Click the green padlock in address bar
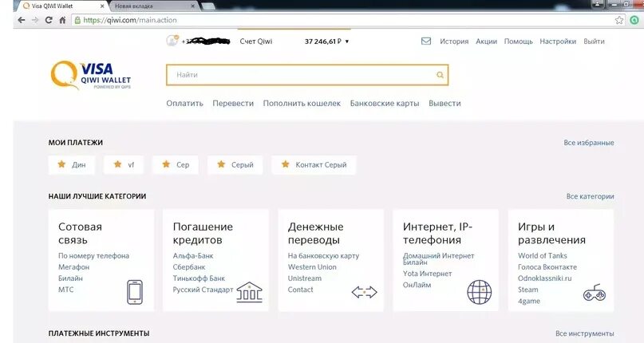 (77, 20)
